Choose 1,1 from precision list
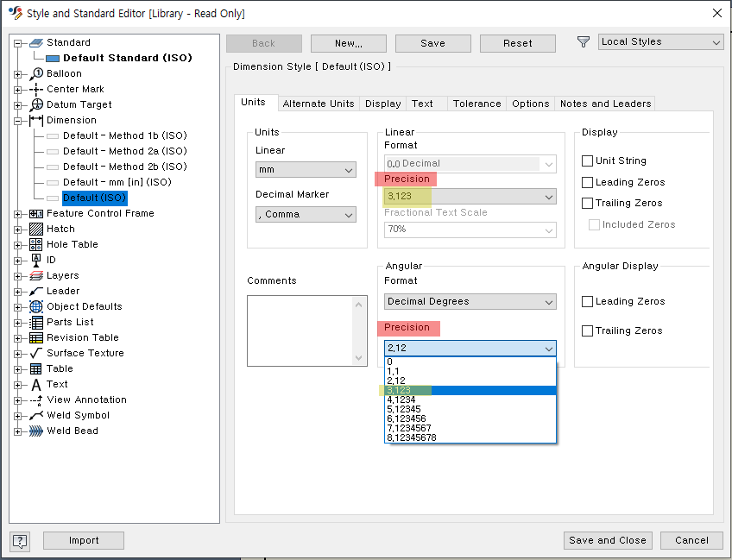Image resolution: width=732 pixels, height=560 pixels. pyautogui.click(x=470, y=372)
